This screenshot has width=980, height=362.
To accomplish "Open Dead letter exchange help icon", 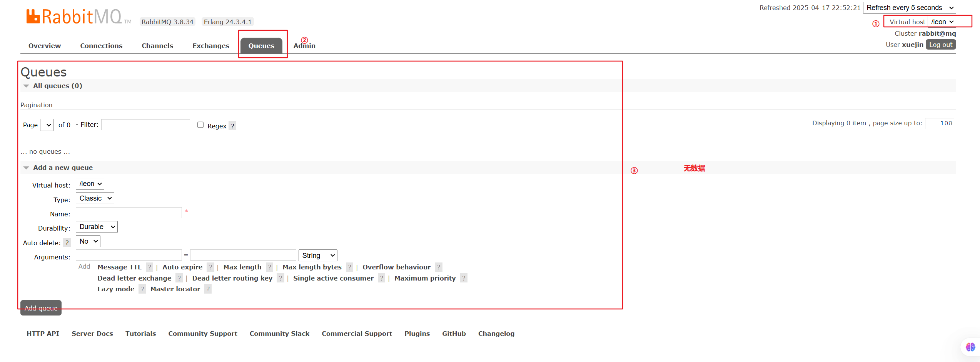I will pos(179,278).
